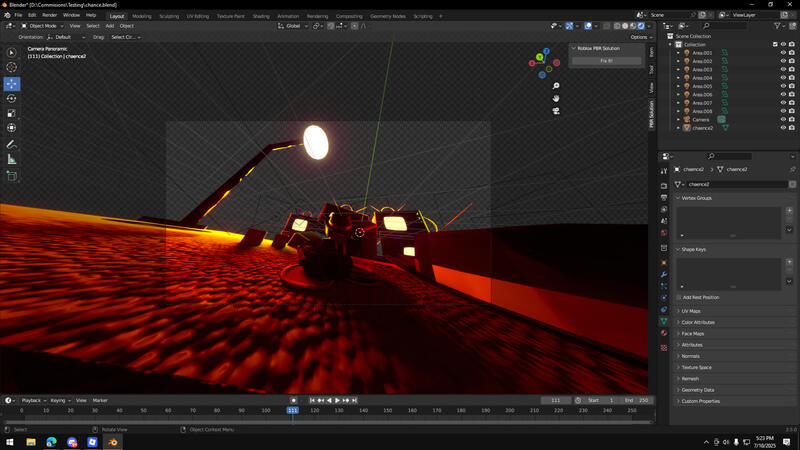Hide Area.004 in viewport with eye
Image resolution: width=800 pixels, height=450 pixels.
[x=783, y=78]
